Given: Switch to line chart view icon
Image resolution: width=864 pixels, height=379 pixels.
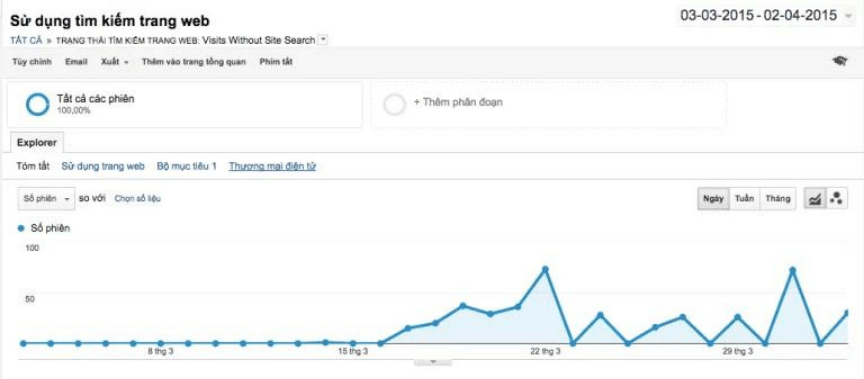Looking at the screenshot, I should (x=814, y=198).
